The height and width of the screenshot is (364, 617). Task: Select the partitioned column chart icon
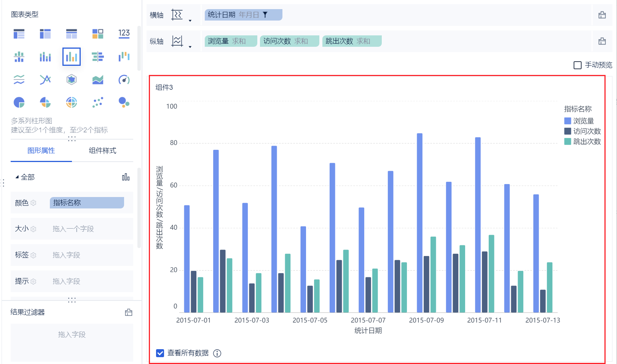click(19, 57)
